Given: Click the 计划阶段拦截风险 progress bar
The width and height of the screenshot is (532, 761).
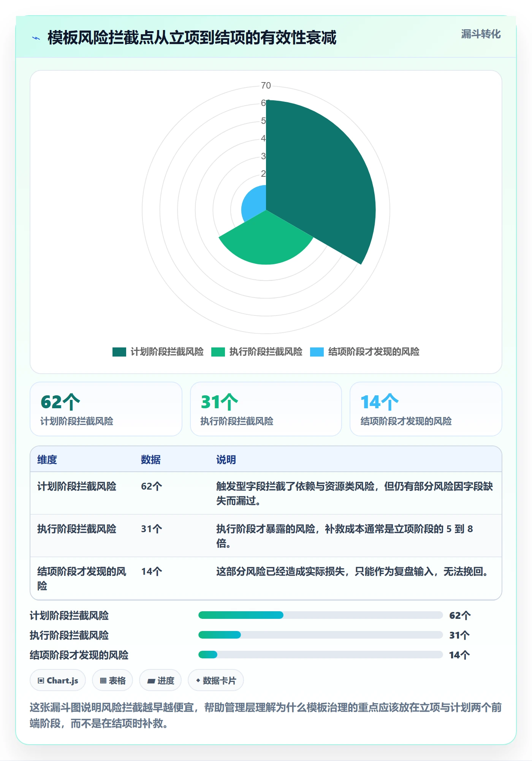Looking at the screenshot, I should pyautogui.click(x=321, y=615).
